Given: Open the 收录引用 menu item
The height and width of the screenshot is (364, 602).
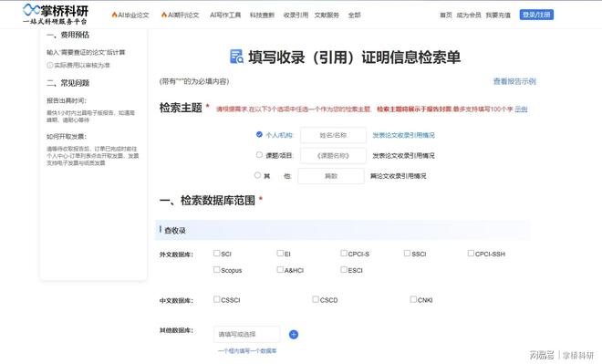Looking at the screenshot, I should tap(296, 15).
